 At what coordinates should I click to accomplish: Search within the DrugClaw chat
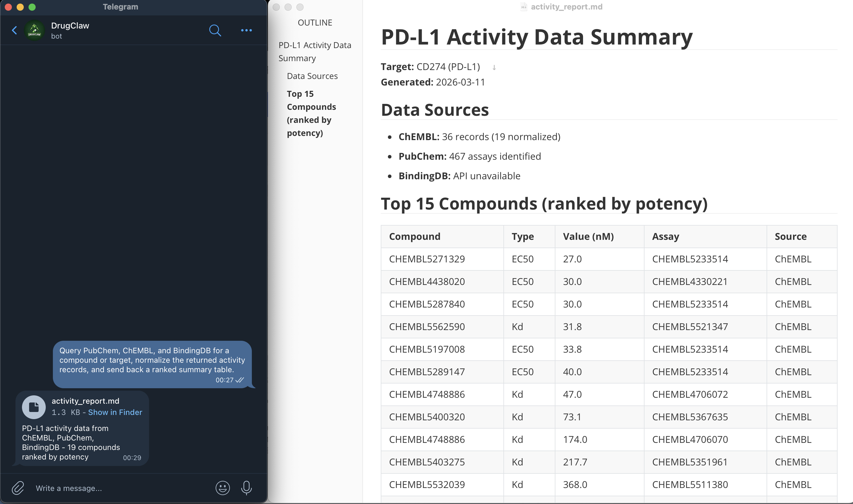pos(215,30)
